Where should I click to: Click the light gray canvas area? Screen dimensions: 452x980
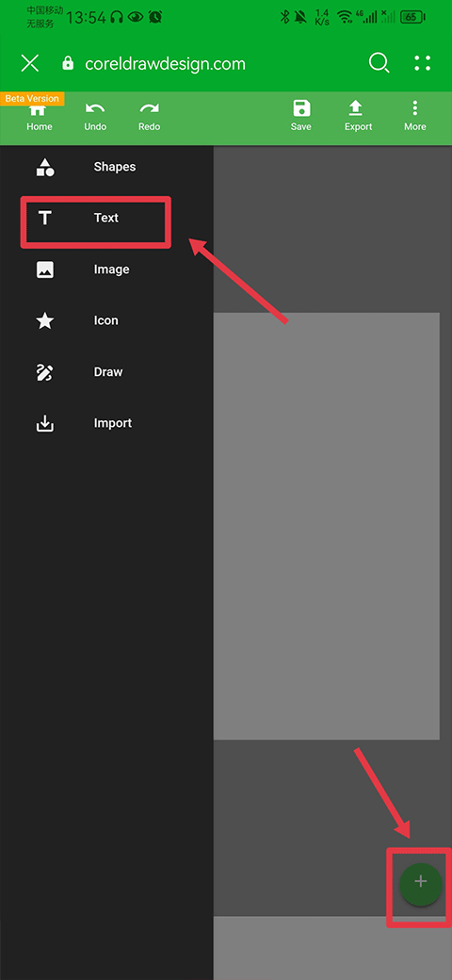coord(327,526)
